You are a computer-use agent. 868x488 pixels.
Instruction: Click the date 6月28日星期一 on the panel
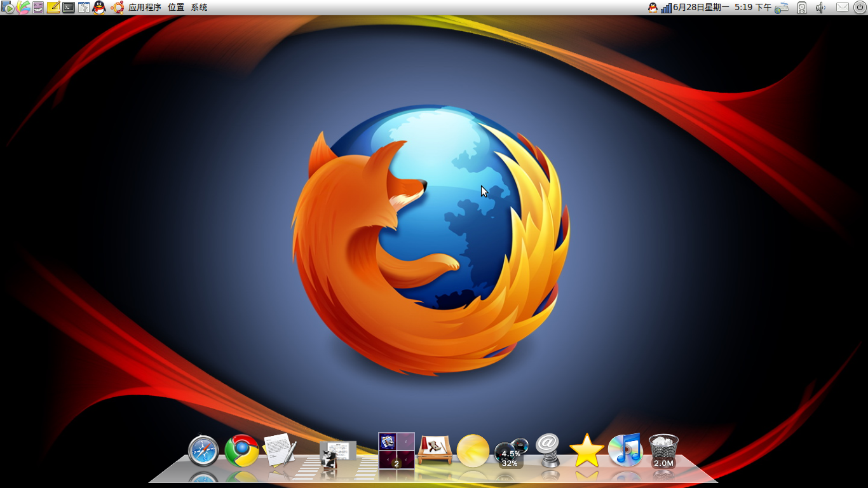point(701,8)
